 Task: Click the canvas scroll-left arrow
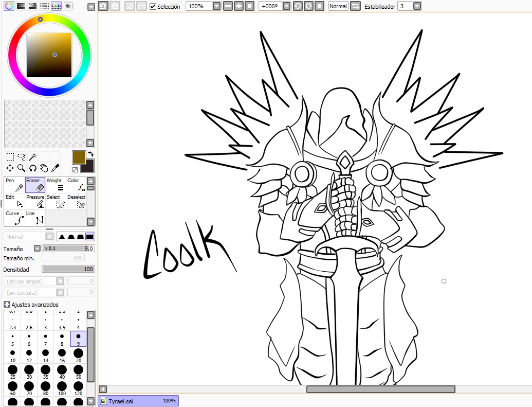(103, 389)
